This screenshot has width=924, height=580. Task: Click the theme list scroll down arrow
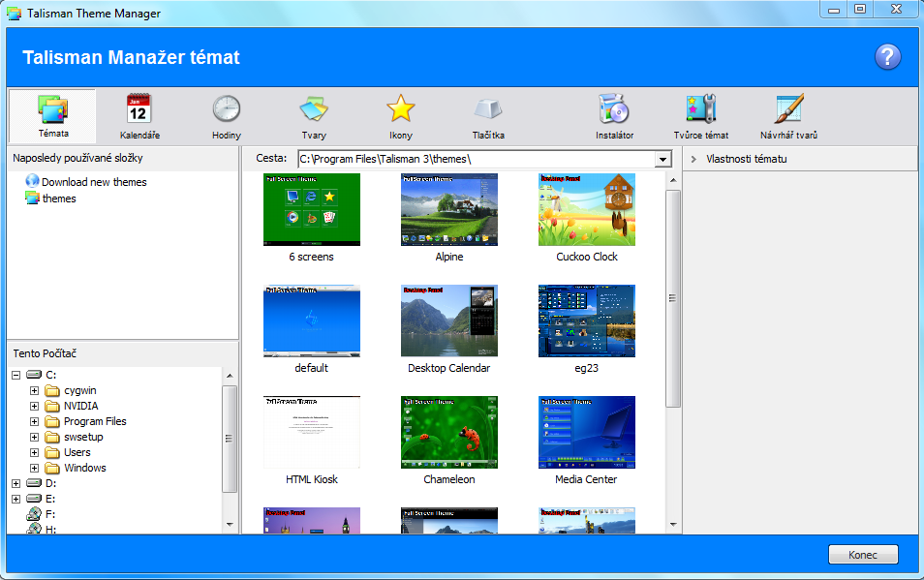[x=673, y=525]
